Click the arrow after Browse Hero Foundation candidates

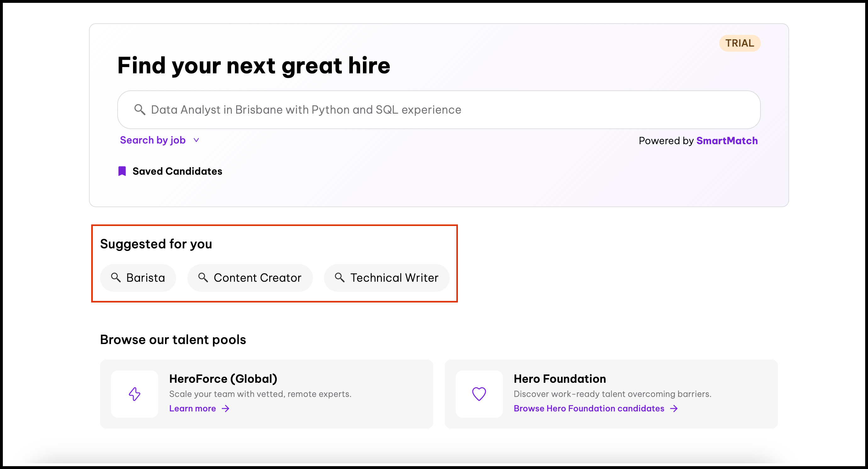674,409
